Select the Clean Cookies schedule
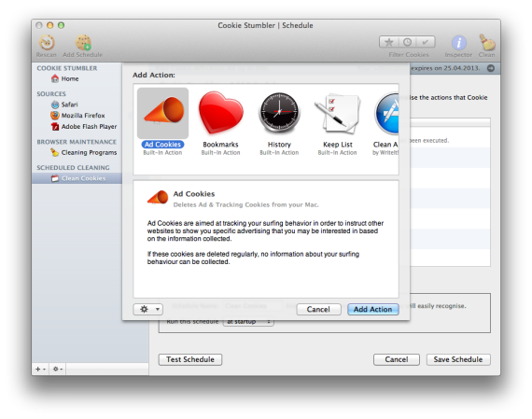532x419 pixels. tap(77, 178)
